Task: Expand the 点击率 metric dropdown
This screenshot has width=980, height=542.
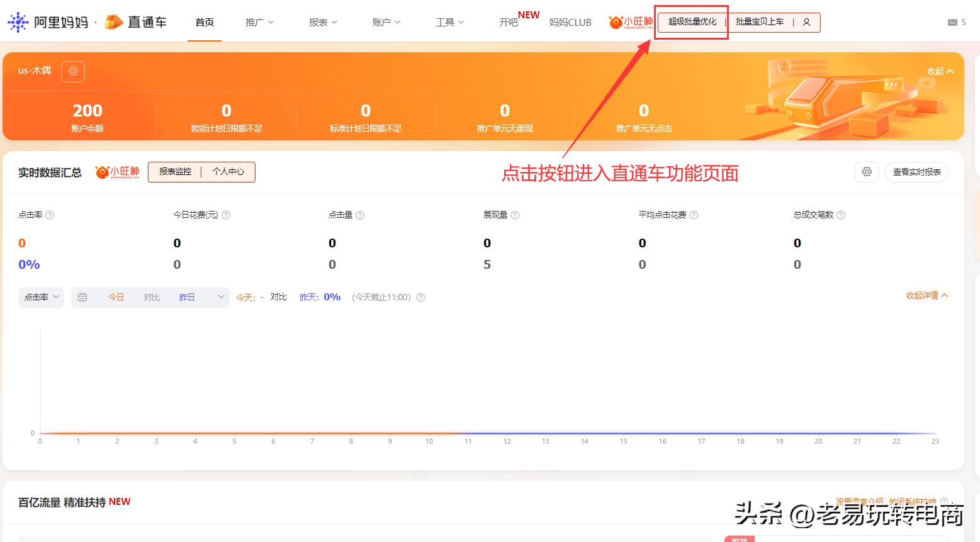Action: [40, 296]
